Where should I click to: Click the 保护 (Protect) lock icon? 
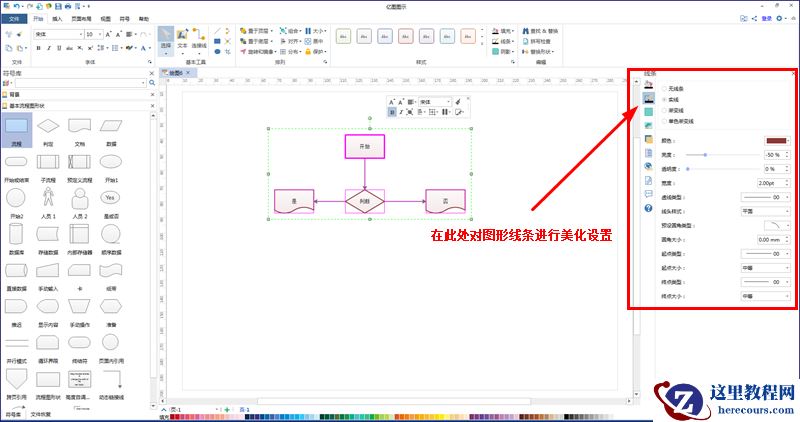[x=308, y=52]
